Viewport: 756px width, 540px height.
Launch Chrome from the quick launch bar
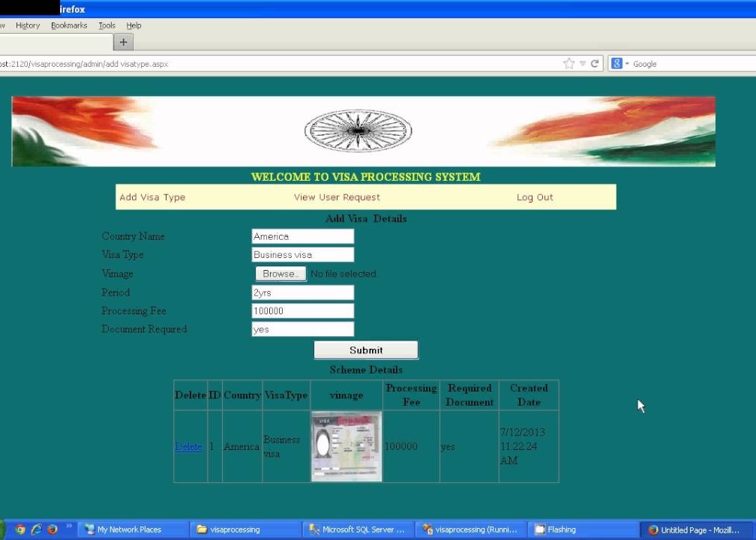click(x=20, y=529)
